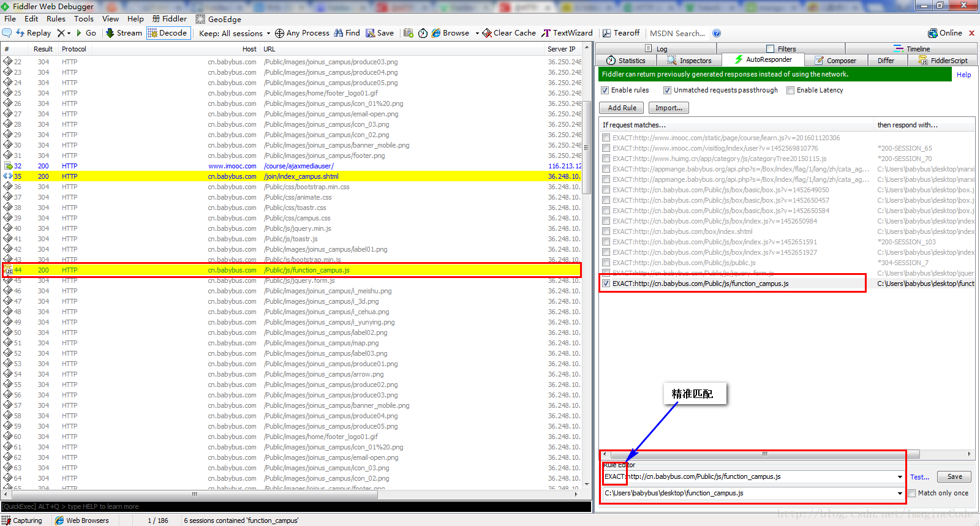The height and width of the screenshot is (526, 980).
Task: Click Web Browsers process filter in status bar
Action: (x=82, y=520)
